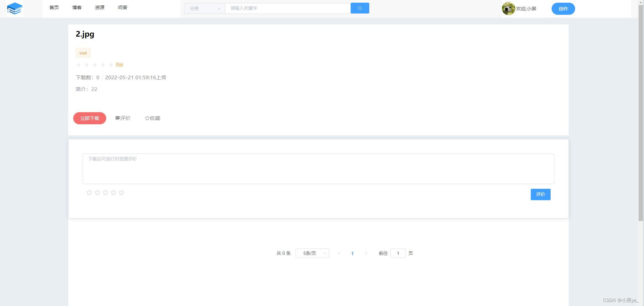Click the second star in the comment rating
The image size is (644, 306).
[97, 192]
